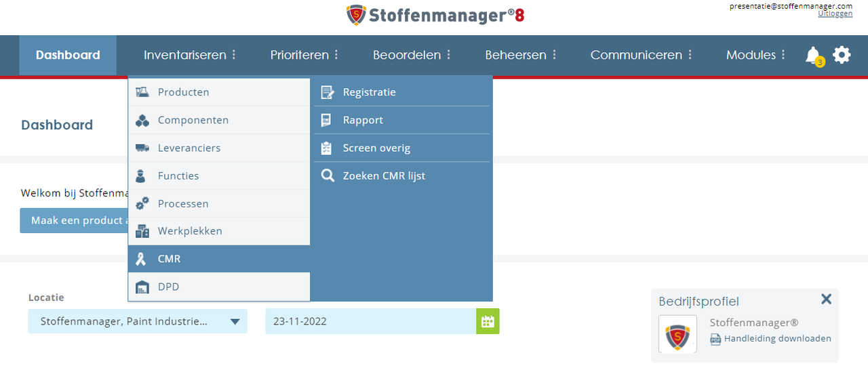The width and height of the screenshot is (868, 374).
Task: Click the Stoffenmanager logo at top
Action: pos(435,15)
